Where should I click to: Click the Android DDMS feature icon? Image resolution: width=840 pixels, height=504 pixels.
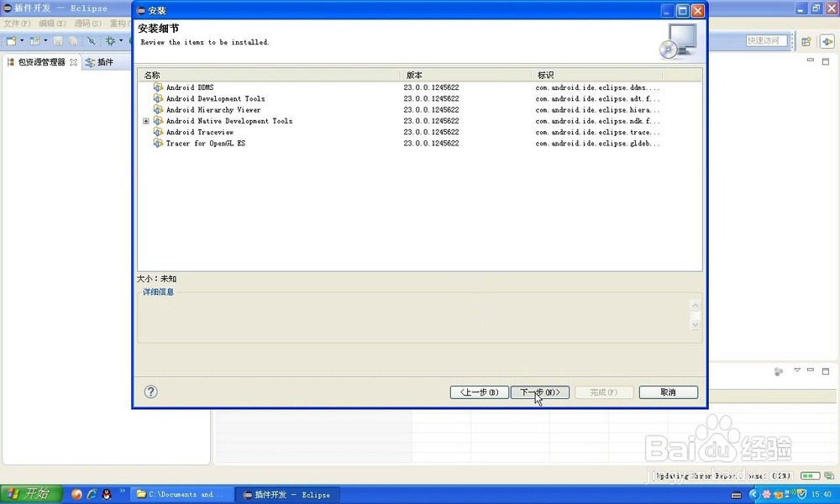point(158,87)
